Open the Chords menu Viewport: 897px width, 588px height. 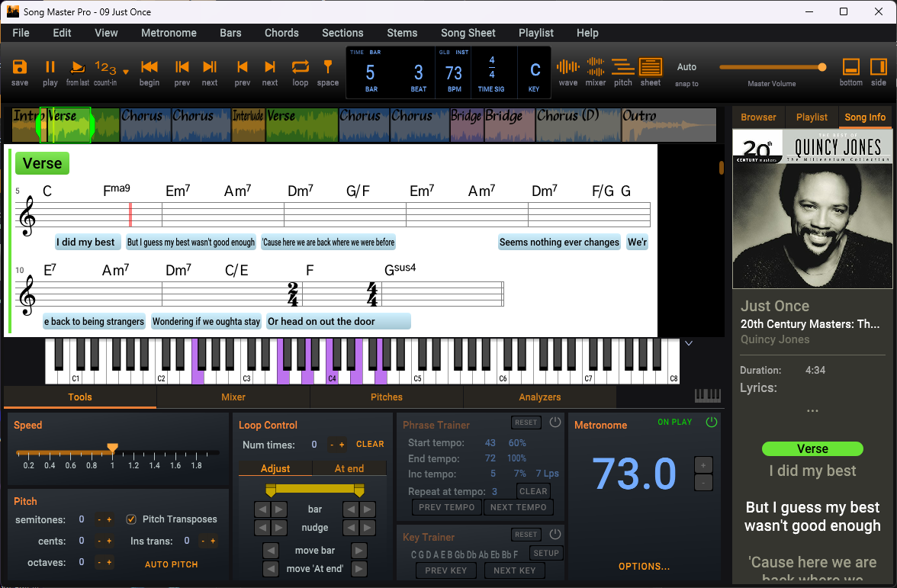point(281,33)
